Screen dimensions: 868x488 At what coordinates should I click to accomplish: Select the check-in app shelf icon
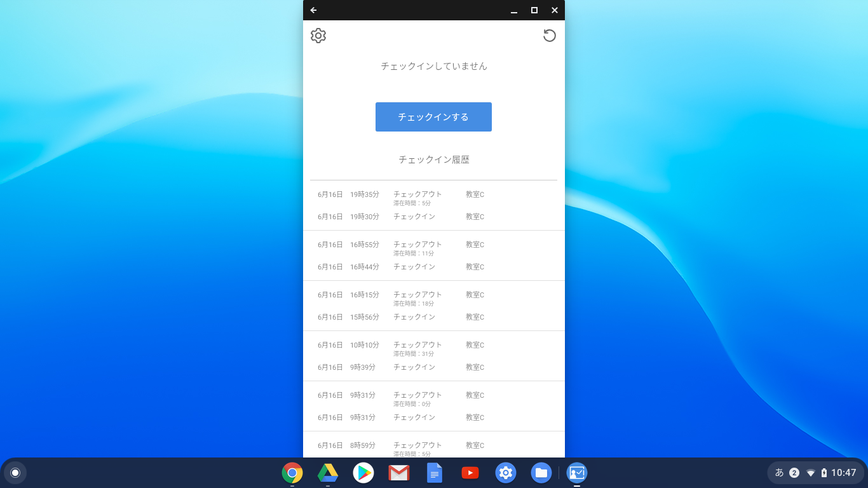[577, 473]
